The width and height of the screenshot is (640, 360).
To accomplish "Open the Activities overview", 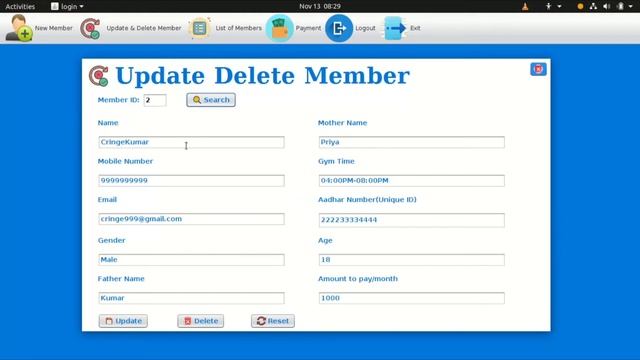I will 20,6.
